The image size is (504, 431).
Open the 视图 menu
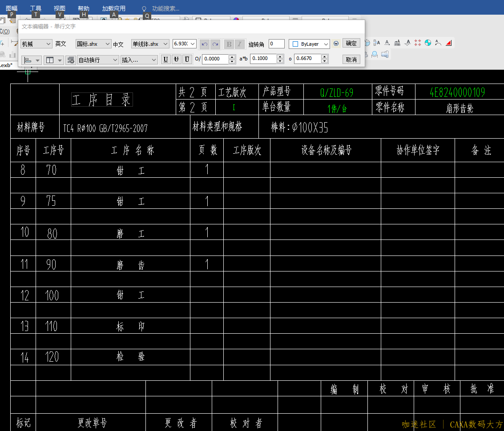pos(59,8)
